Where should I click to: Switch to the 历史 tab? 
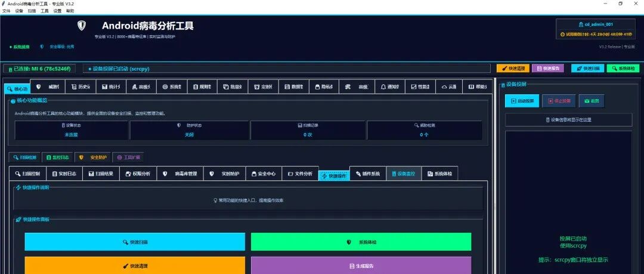point(80,87)
